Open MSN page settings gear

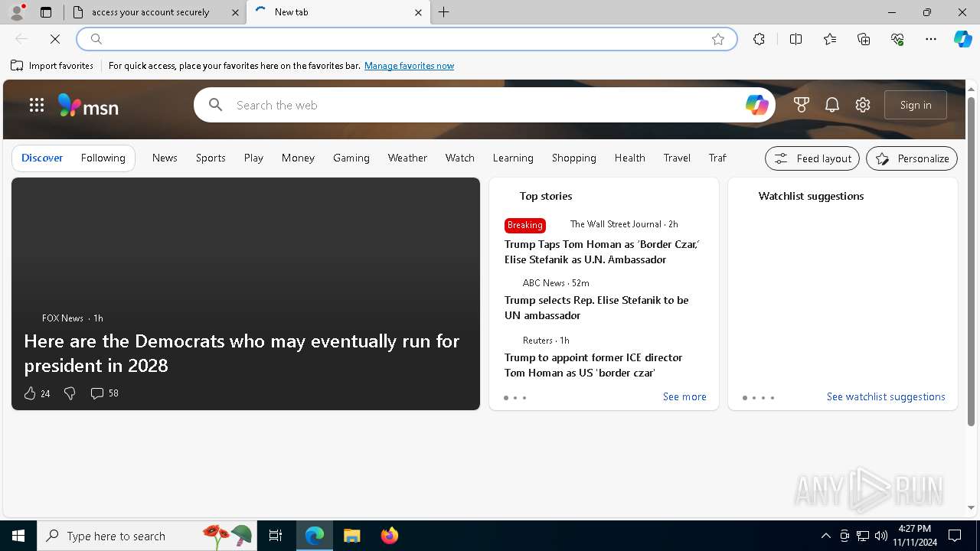(x=863, y=105)
